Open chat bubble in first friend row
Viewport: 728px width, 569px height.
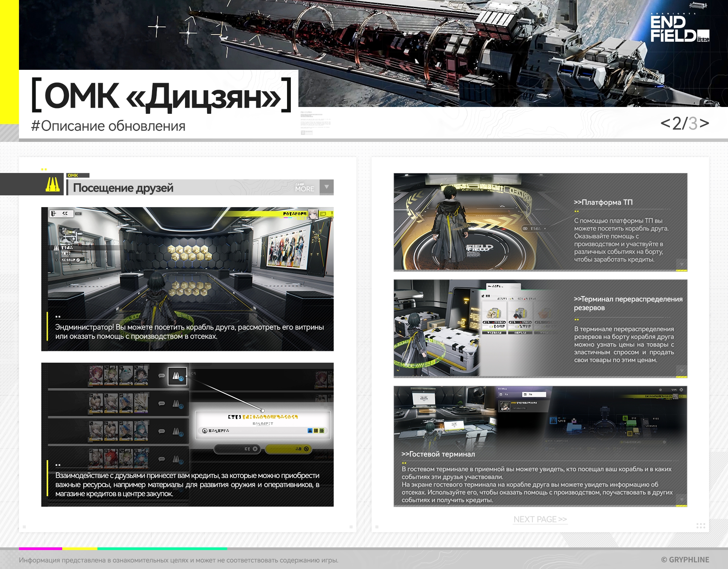coord(162,376)
